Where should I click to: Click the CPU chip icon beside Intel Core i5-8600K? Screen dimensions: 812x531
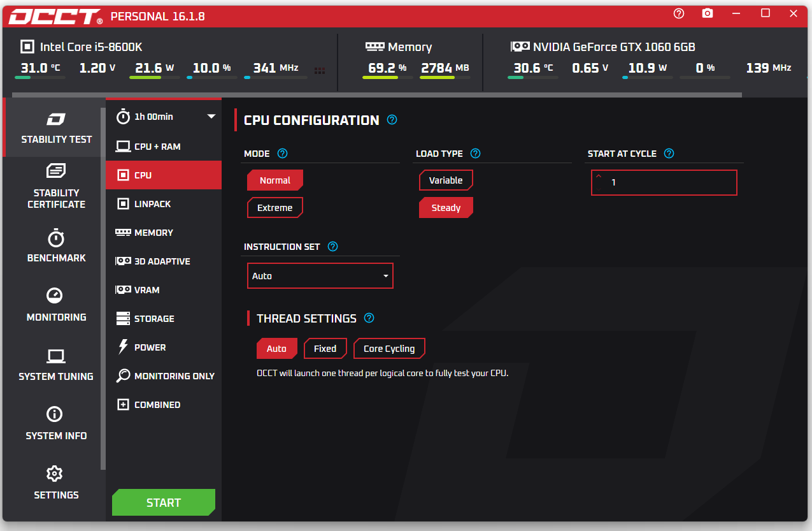click(27, 47)
